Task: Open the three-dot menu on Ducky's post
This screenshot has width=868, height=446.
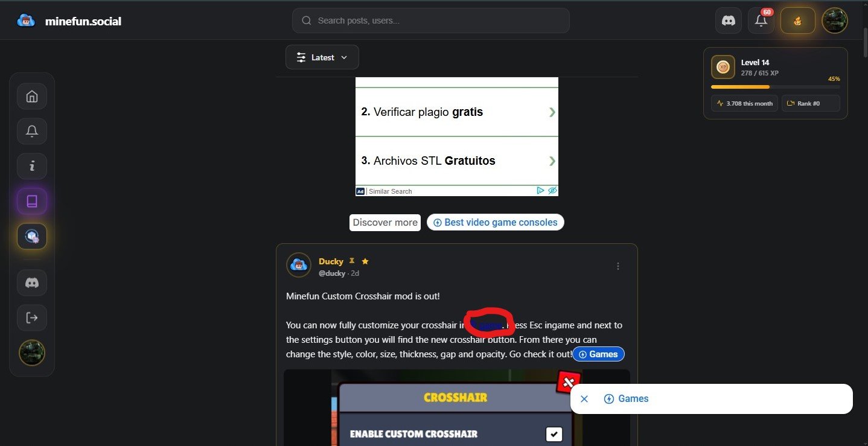Action: pyautogui.click(x=618, y=266)
